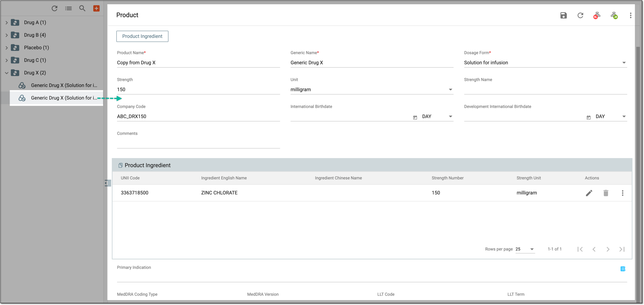The image size is (644, 305).
Task: Click Ingredient English Name column header
Action: coord(224,178)
